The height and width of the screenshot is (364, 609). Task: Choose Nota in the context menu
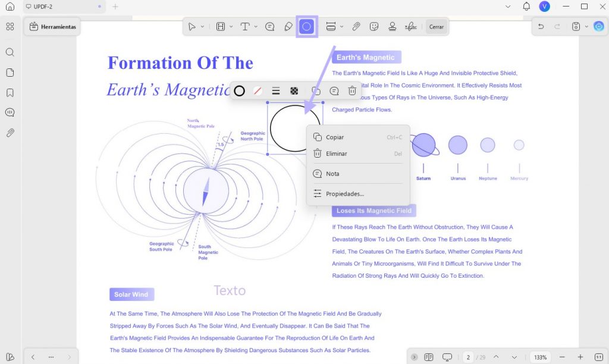[357, 174]
